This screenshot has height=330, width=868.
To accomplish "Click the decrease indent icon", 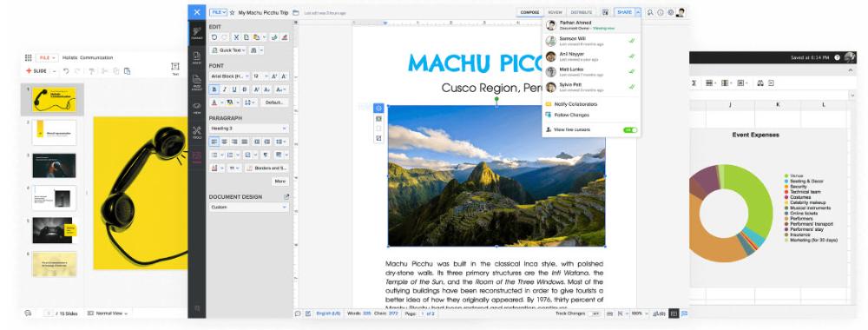I will (257, 142).
